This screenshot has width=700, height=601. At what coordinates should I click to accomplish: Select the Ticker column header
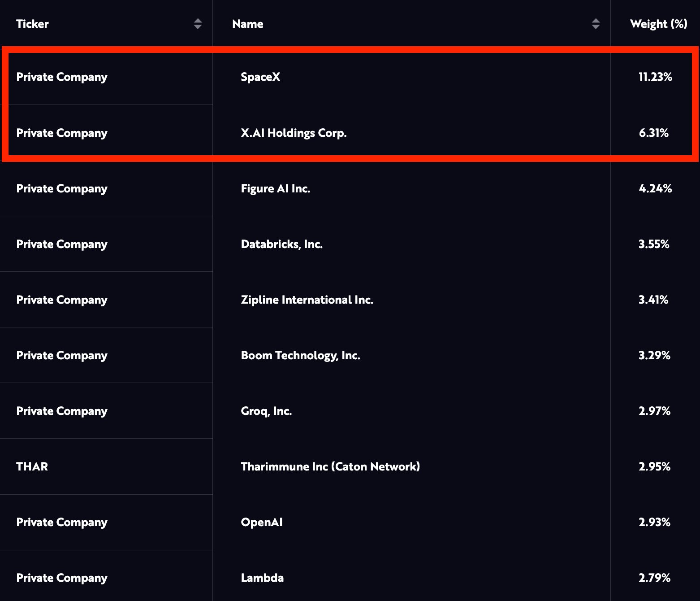pos(32,24)
